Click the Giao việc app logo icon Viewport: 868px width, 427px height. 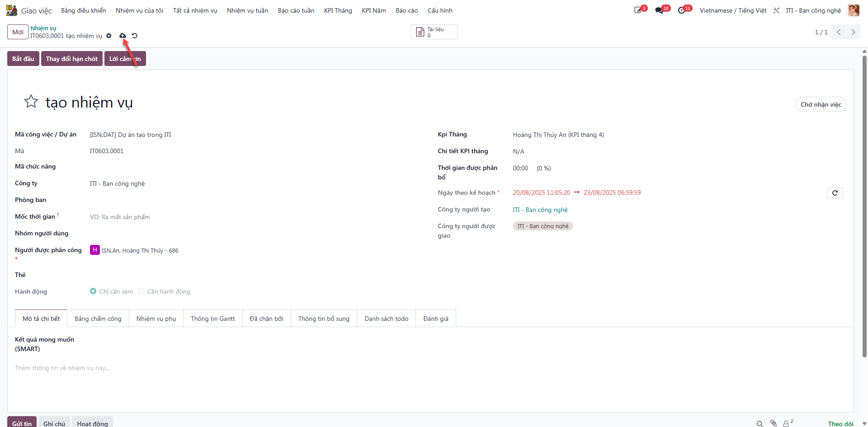[11, 10]
